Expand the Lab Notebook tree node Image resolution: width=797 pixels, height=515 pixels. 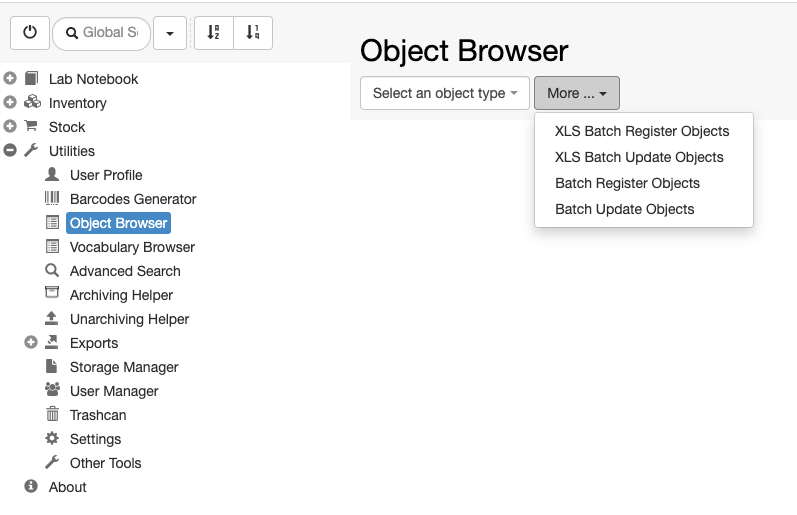(x=10, y=78)
